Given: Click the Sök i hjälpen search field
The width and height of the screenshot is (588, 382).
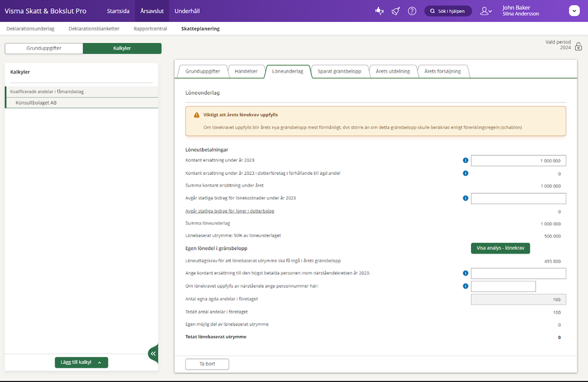Looking at the screenshot, I should 448,11.
